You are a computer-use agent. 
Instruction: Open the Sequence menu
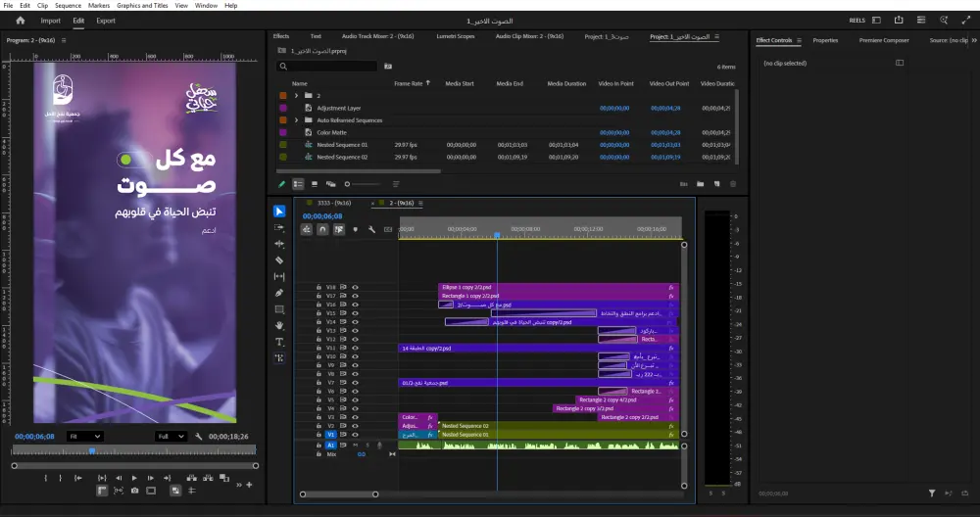68,5
